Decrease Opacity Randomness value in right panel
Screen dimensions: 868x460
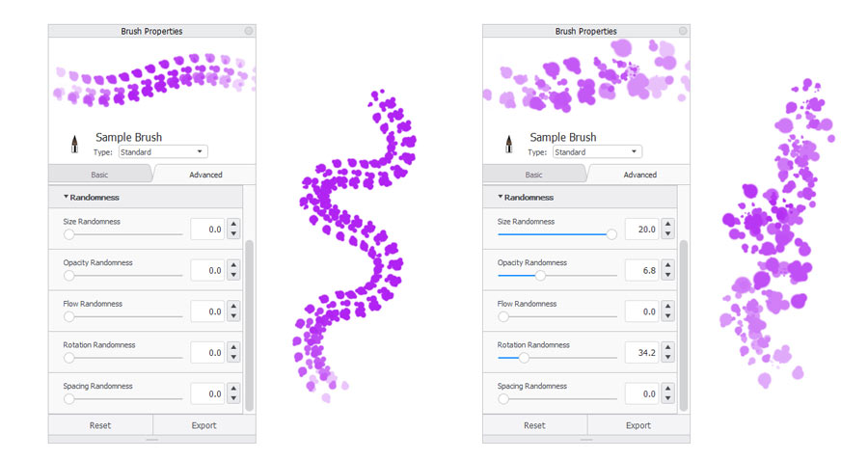pos(668,275)
